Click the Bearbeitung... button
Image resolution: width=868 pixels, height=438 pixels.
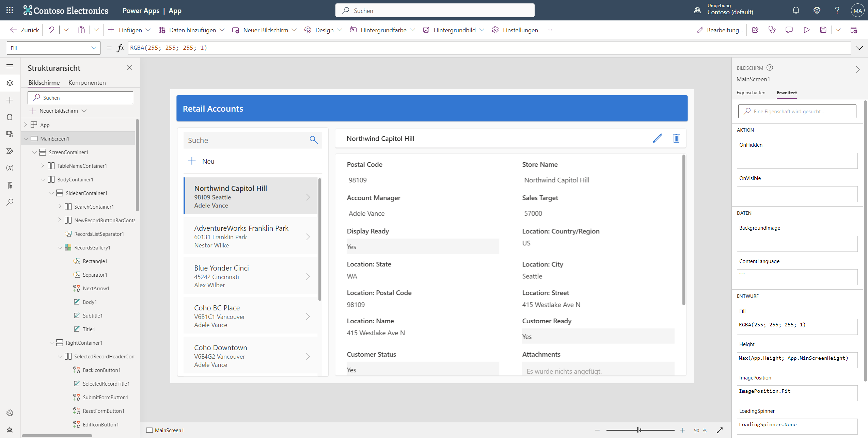(x=720, y=30)
